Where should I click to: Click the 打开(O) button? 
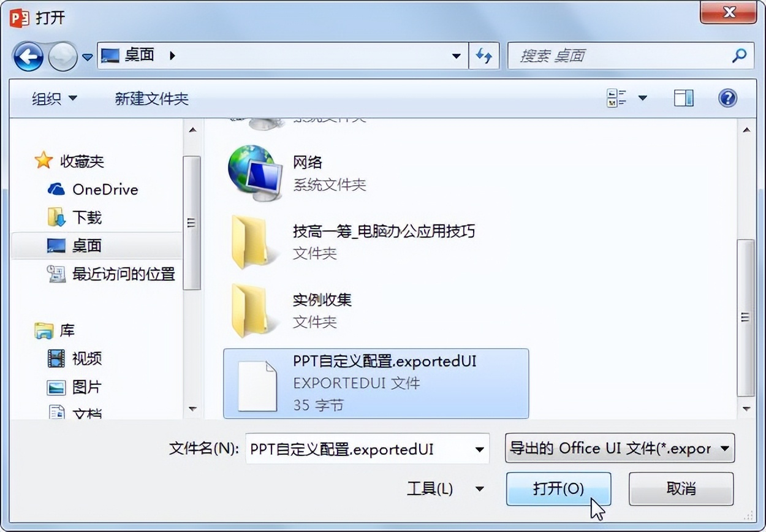click(x=558, y=488)
